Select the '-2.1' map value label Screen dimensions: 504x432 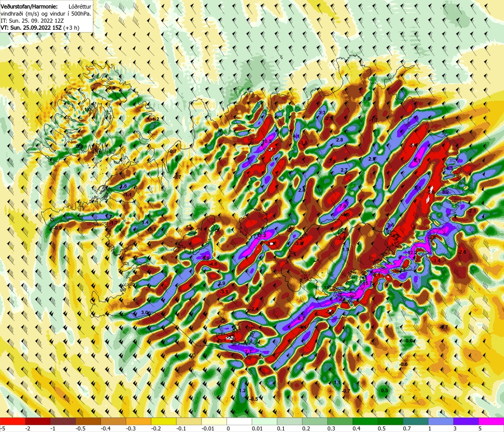[472, 210]
